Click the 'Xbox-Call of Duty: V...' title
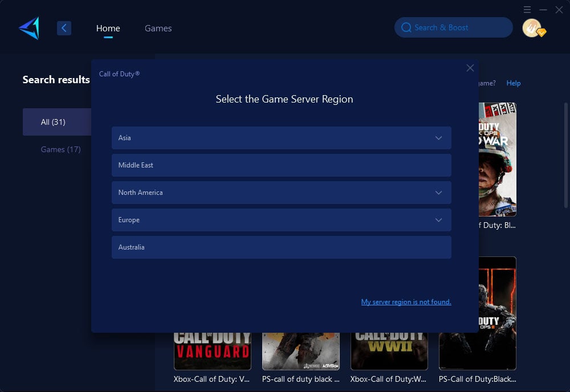The height and width of the screenshot is (392, 570). coord(211,379)
